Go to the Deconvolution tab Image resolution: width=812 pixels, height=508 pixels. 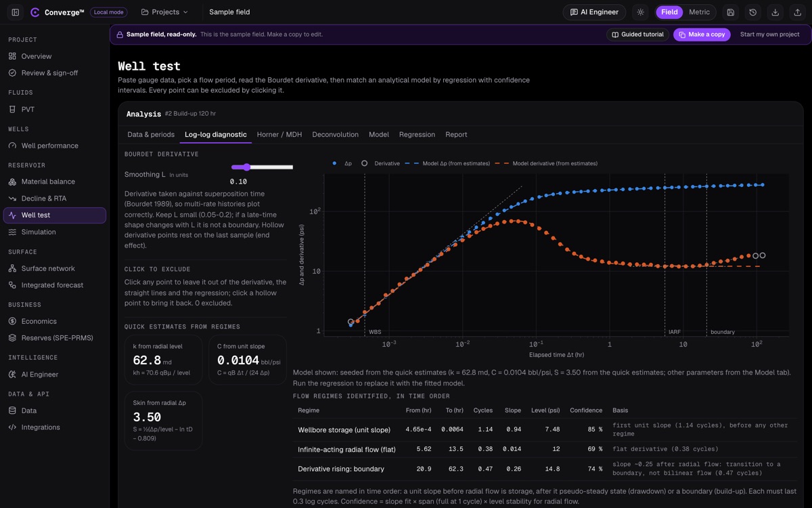click(335, 134)
